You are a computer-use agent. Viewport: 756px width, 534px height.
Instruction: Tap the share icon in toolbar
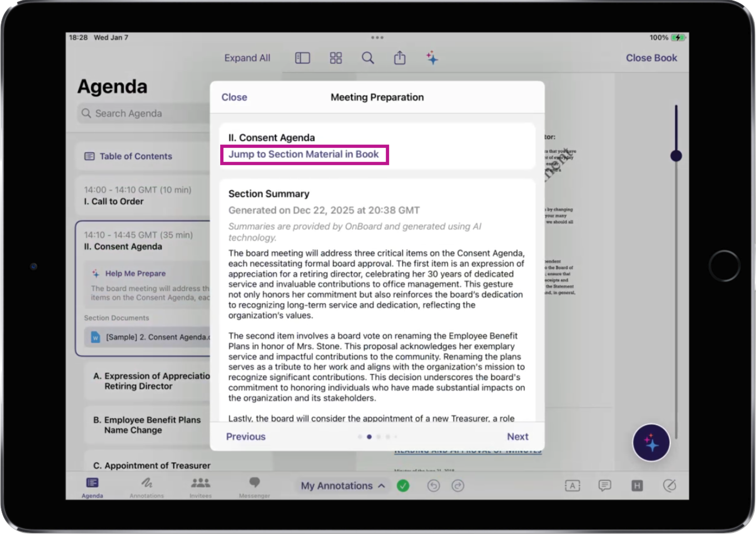pyautogui.click(x=400, y=58)
